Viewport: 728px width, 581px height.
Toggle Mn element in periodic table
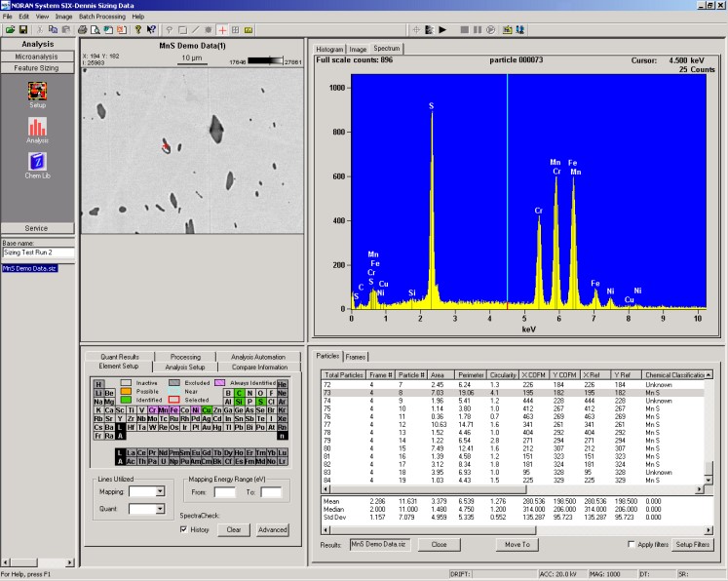coord(163,410)
